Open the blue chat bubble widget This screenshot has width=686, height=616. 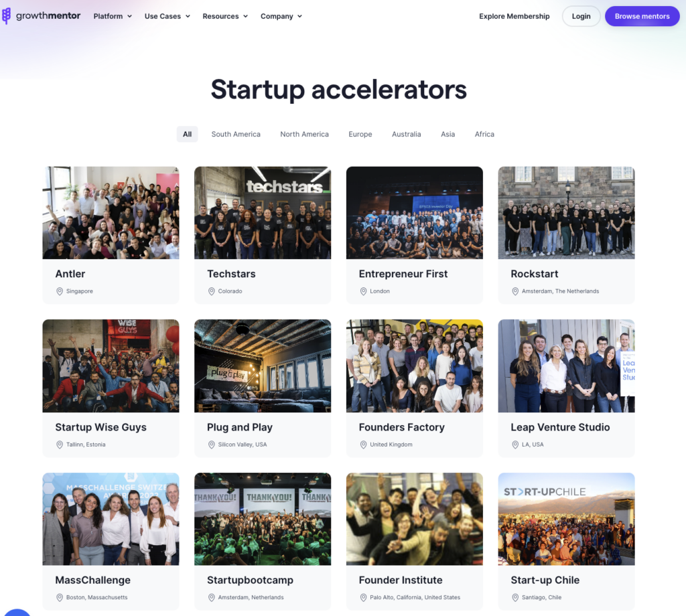point(16,612)
